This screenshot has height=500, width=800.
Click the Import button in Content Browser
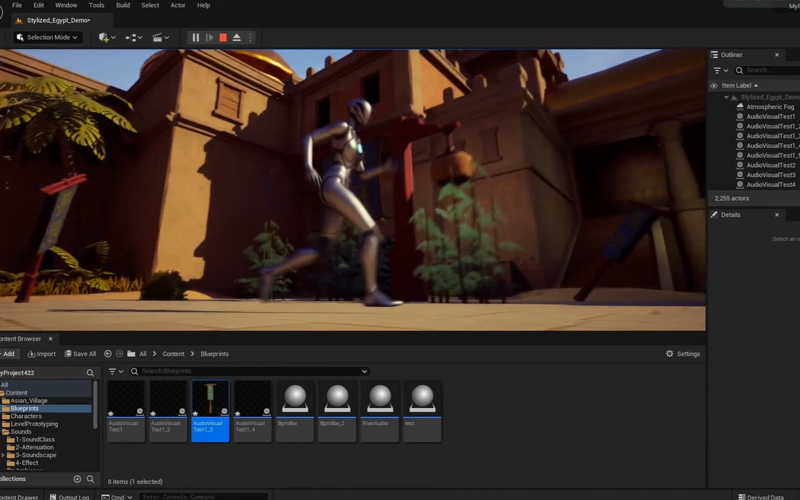pyautogui.click(x=41, y=354)
